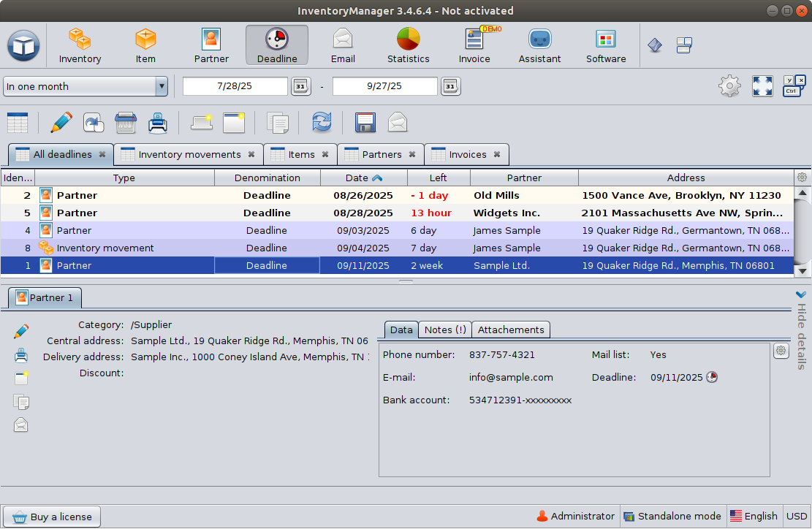
Task: Change language via English status entry
Action: [754, 516]
